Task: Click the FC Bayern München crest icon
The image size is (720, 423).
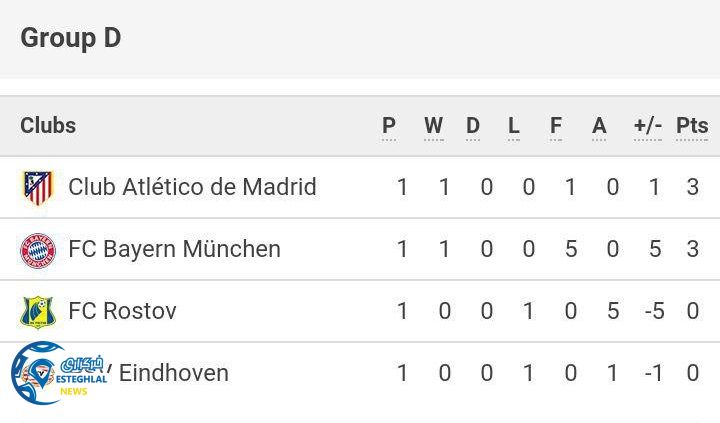Action: tap(38, 250)
